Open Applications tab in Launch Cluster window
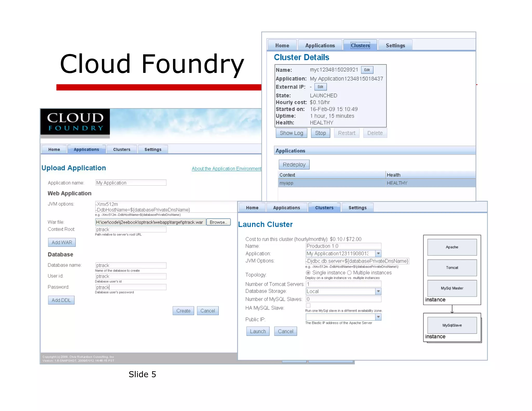Image resolution: width=532 pixels, height=411 pixels. pyautogui.click(x=287, y=208)
